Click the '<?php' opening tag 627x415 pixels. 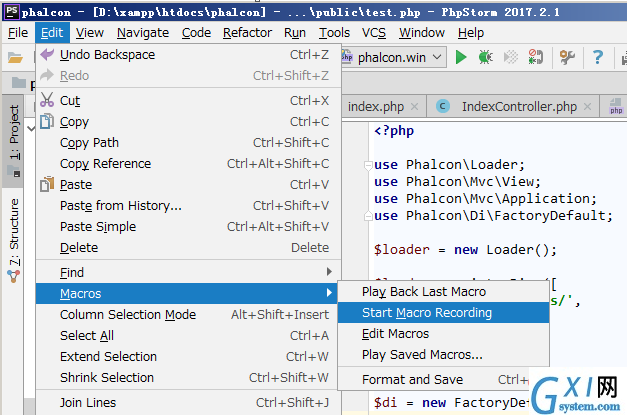394,131
